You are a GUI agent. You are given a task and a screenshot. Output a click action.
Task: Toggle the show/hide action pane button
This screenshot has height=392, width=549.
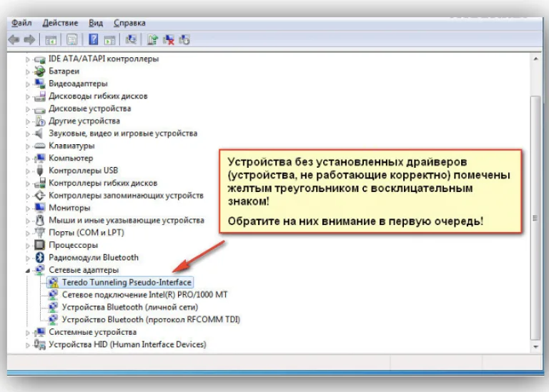109,40
